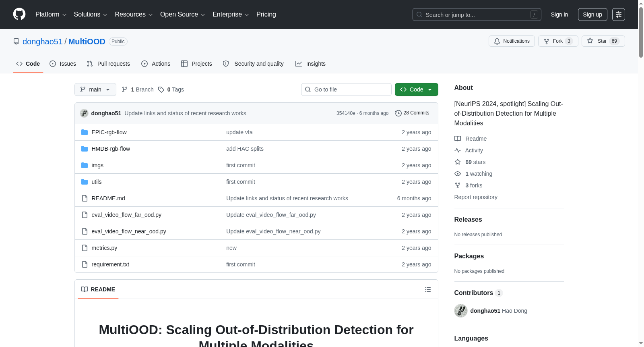This screenshot has height=347, width=644.
Task: Click the Sign up button
Action: tap(592, 15)
